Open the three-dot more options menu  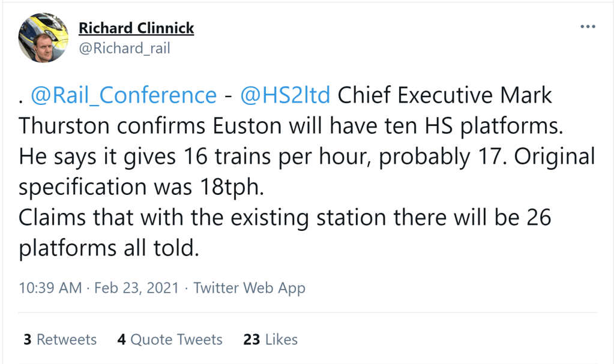(x=587, y=28)
